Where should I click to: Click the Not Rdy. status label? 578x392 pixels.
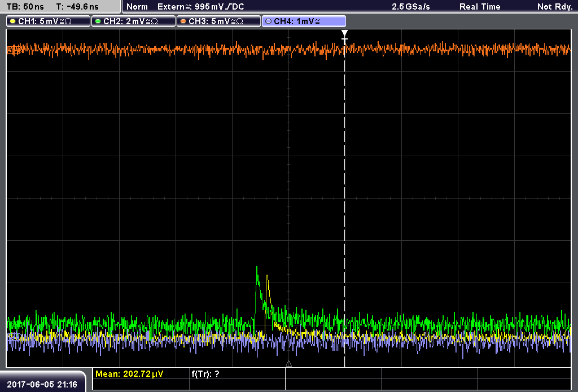click(x=555, y=7)
